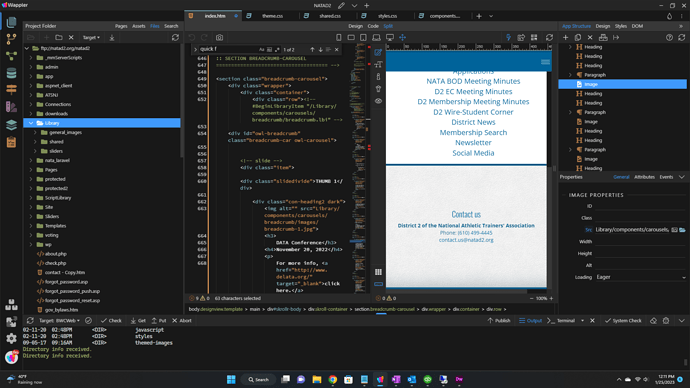Toggle visibility eye icon in design side toolbar
The height and width of the screenshot is (388, 690).
click(378, 101)
